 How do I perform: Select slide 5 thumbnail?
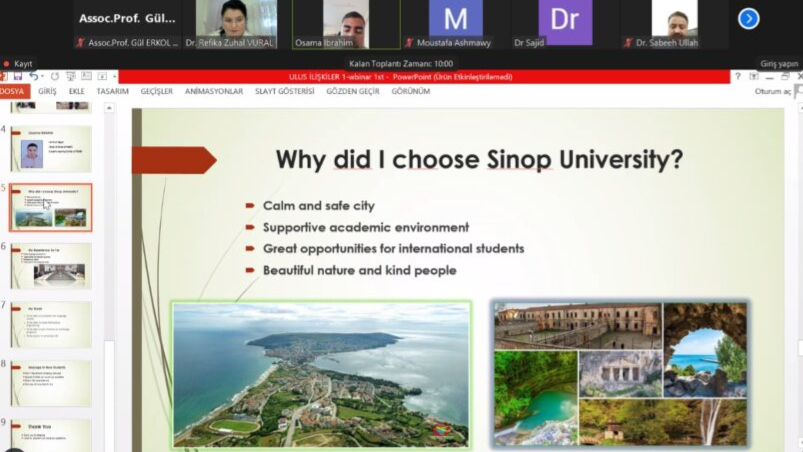[x=51, y=207]
